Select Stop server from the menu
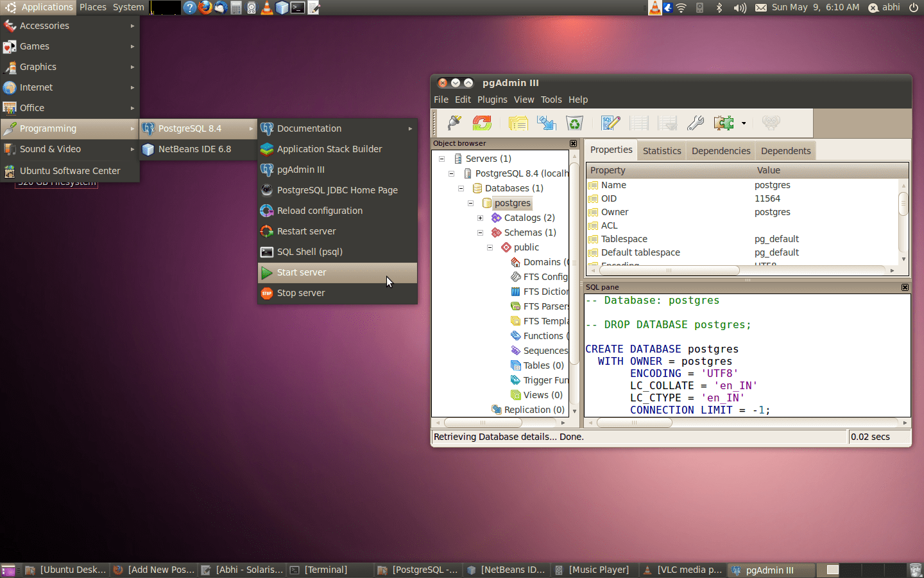 tap(301, 293)
